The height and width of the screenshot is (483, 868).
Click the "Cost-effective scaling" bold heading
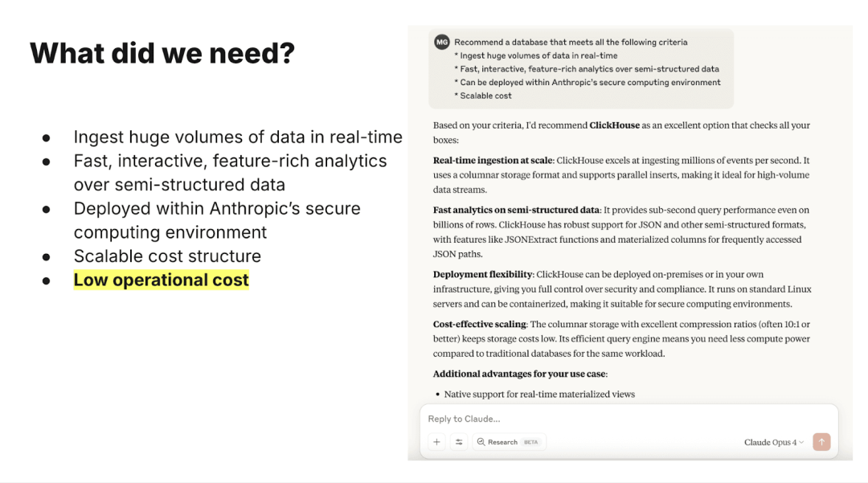click(480, 325)
